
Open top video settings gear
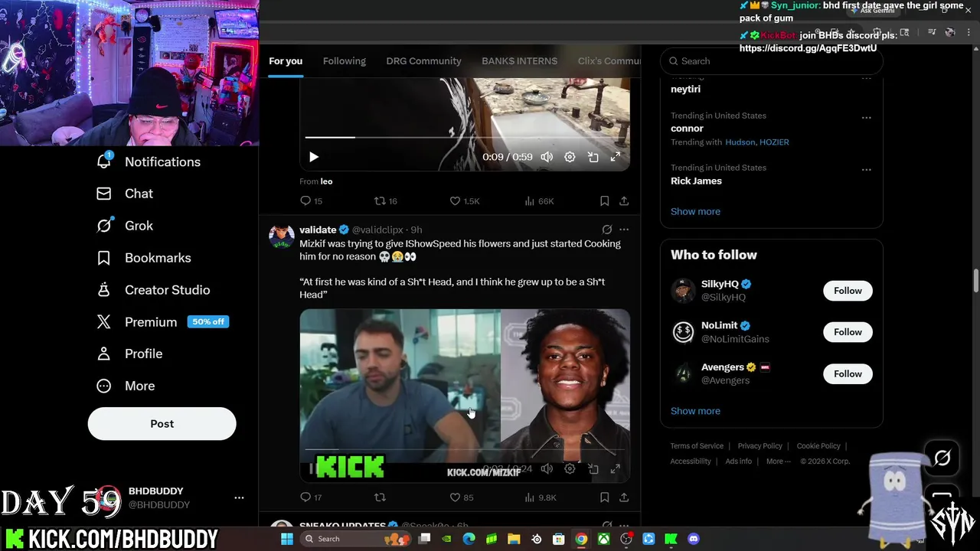pos(570,157)
